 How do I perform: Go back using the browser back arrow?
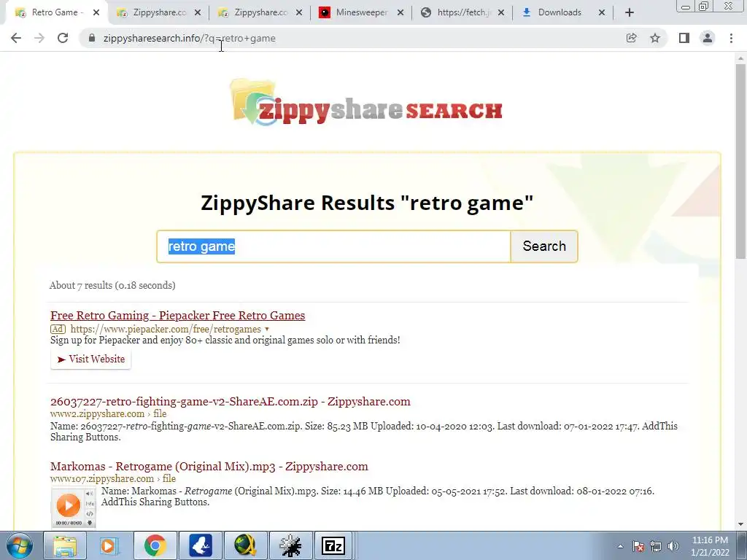(x=16, y=38)
